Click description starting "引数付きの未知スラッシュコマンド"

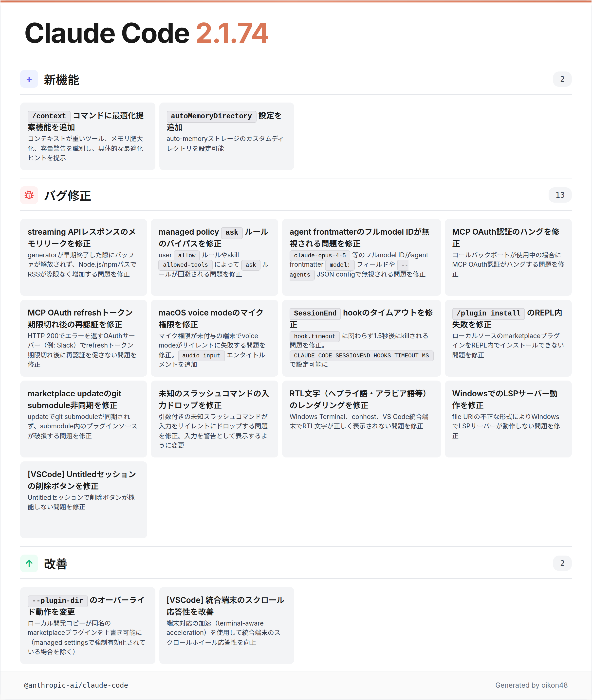(x=213, y=431)
